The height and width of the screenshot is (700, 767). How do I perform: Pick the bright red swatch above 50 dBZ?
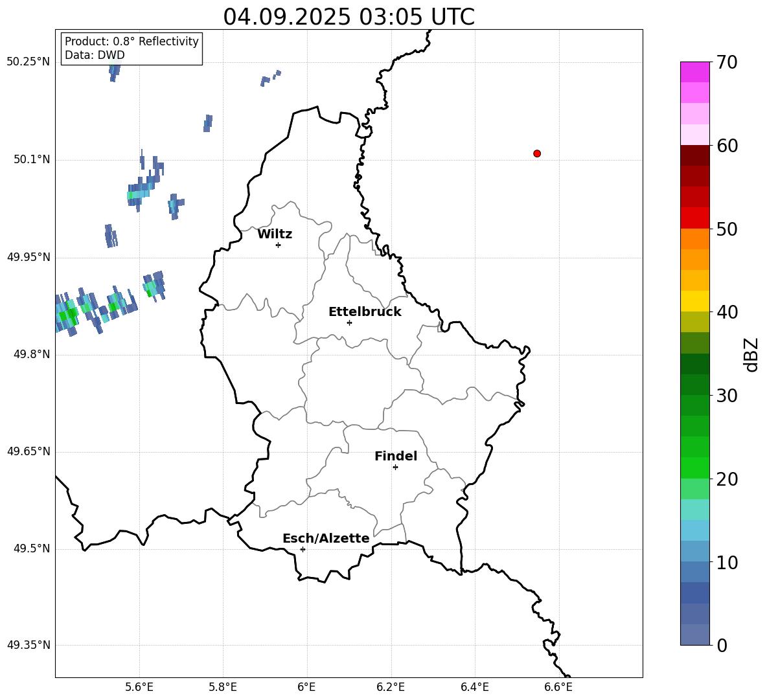click(695, 218)
